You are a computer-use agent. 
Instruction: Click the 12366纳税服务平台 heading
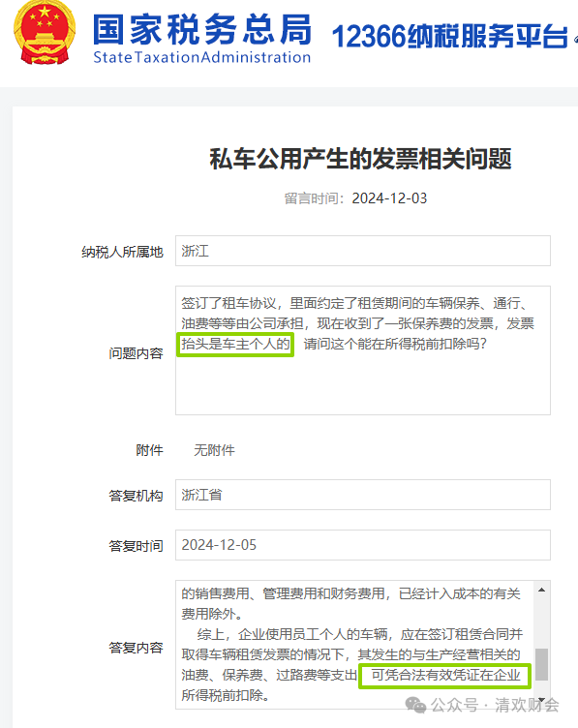pyautogui.click(x=450, y=36)
